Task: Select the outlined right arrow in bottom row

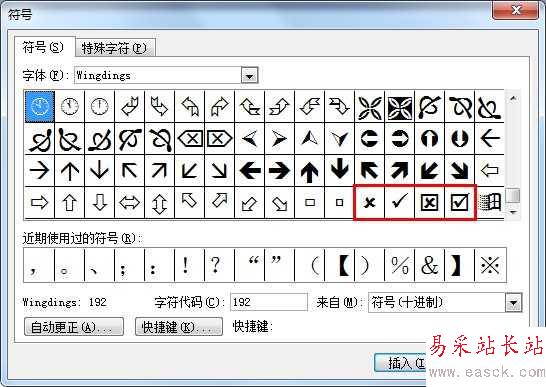Action: tap(40, 202)
